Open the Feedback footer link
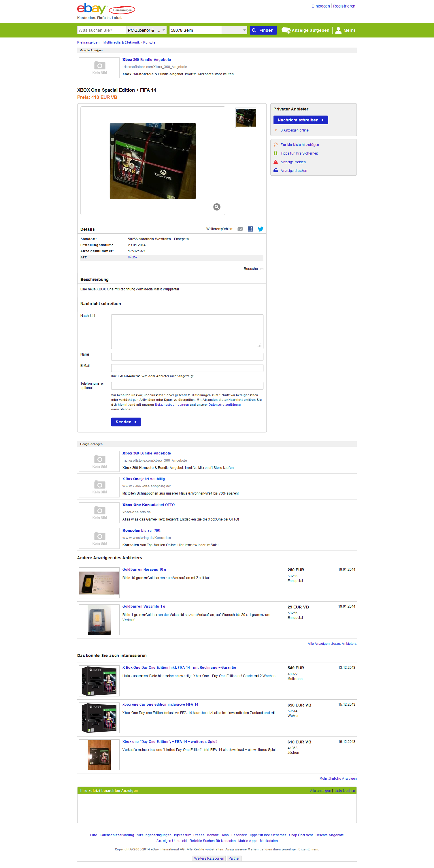This screenshot has height=868, width=434. click(239, 835)
